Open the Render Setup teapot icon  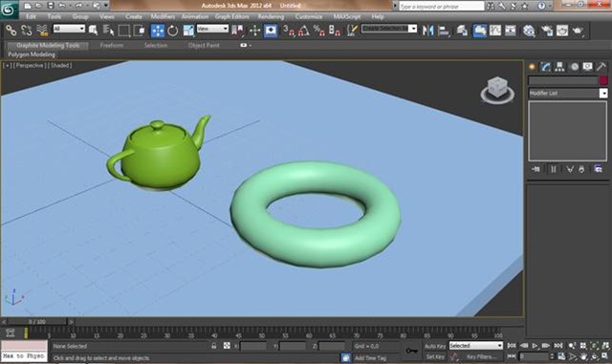click(x=547, y=31)
